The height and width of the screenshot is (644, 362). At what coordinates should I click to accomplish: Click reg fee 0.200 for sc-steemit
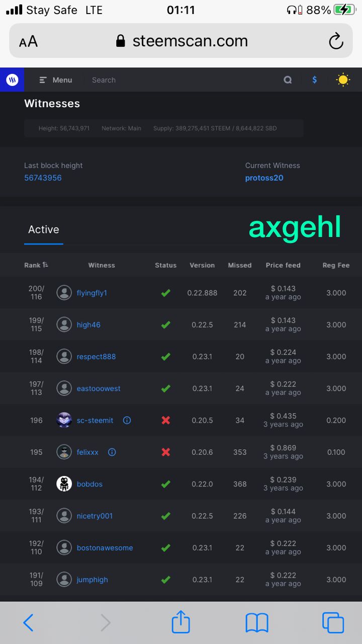pos(336,420)
